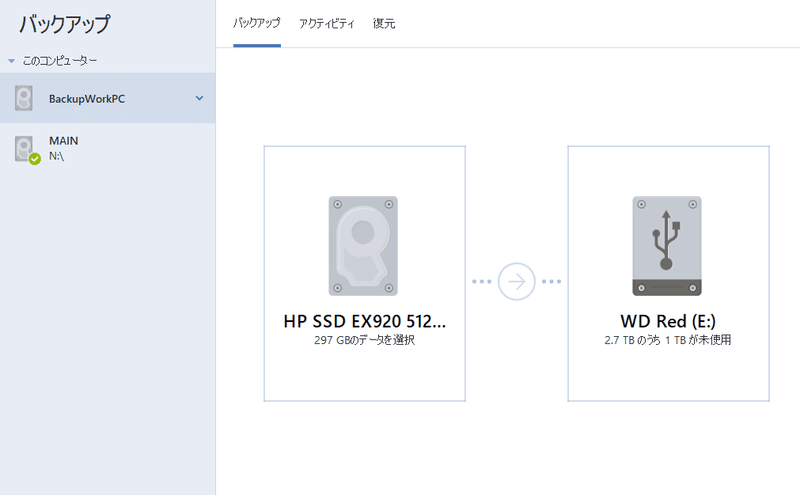Click the HP SSD source hard drive icon

coord(363,245)
